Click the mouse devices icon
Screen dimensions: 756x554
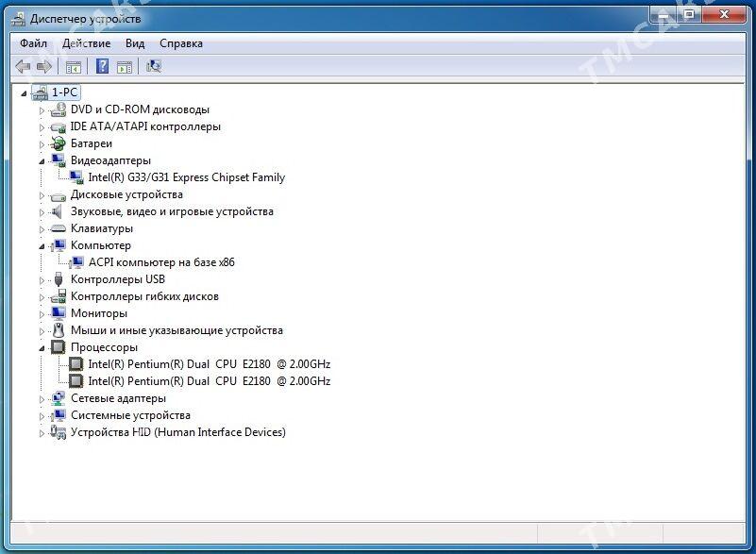click(59, 330)
